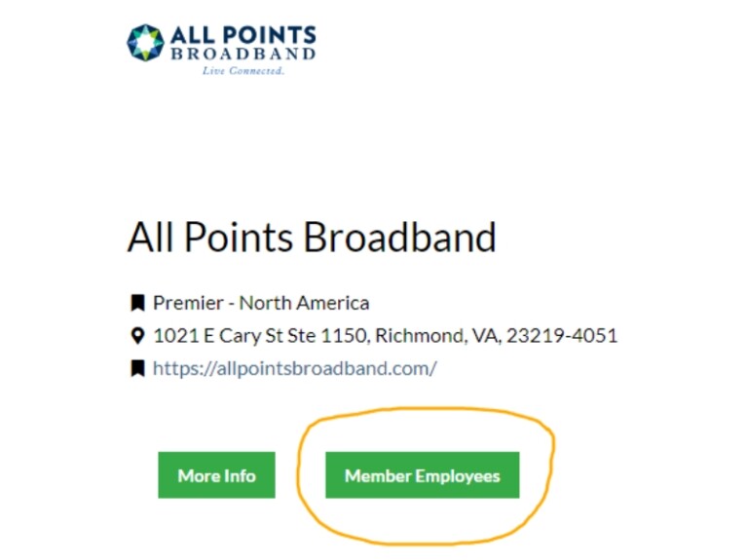Click the word 'Broadband' in the large heading
This screenshot has width=747, height=560.
(x=400, y=237)
